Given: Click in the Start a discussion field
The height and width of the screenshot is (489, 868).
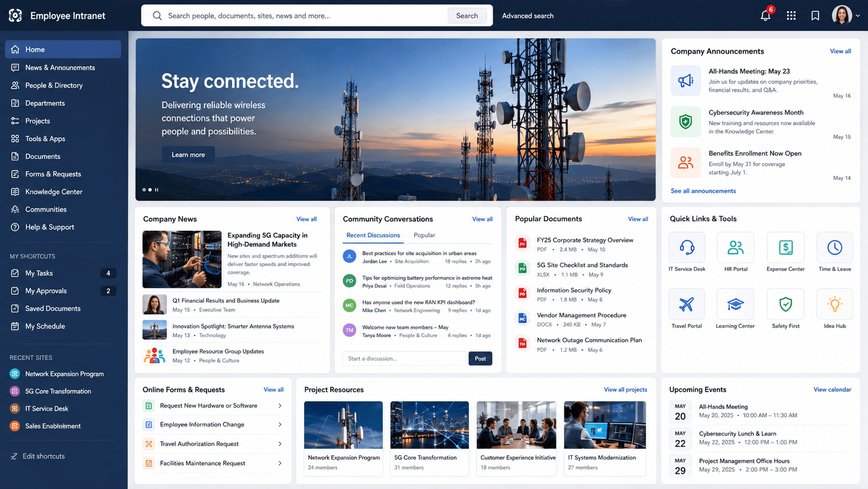Looking at the screenshot, I should coord(405,359).
